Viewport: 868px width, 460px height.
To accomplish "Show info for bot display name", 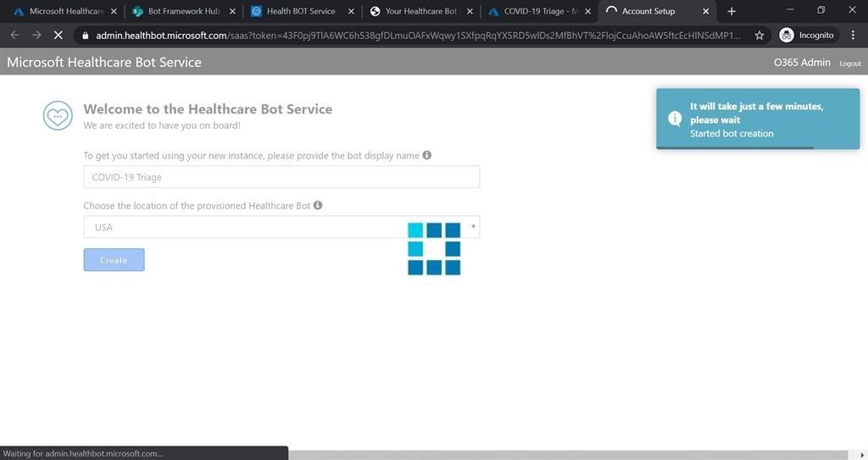I will (x=427, y=155).
